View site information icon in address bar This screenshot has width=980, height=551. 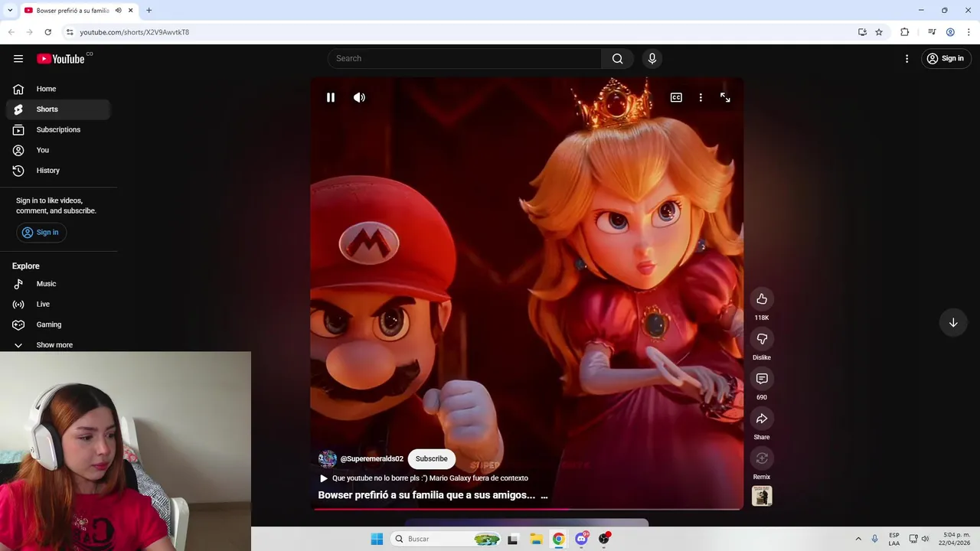pos(70,32)
